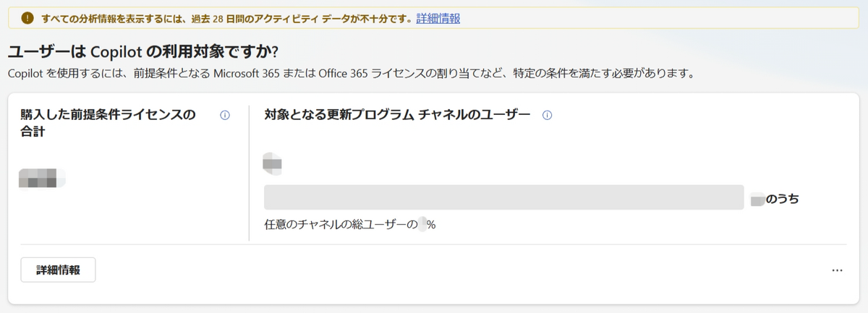
Task: Click the text 対象となる更新プログラム チャネルのユーザー
Action: coord(398,115)
